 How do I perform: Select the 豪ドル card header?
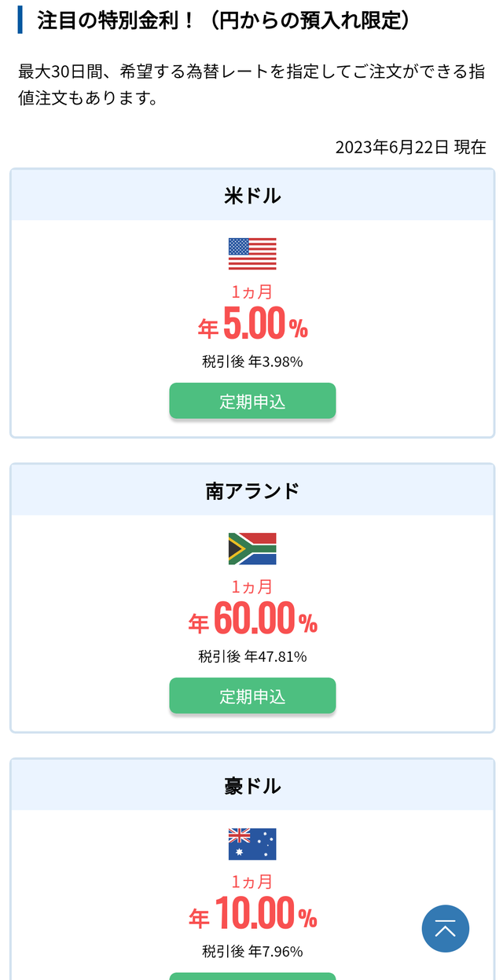(252, 785)
